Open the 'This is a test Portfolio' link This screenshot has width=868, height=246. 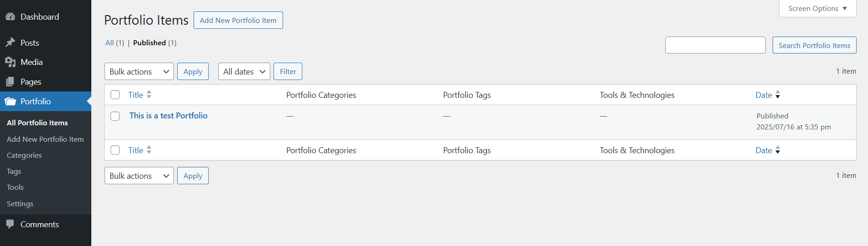click(168, 116)
